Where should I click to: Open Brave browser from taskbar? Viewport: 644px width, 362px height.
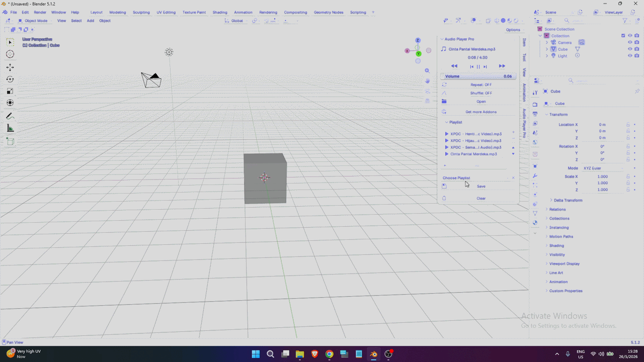tap(314, 354)
